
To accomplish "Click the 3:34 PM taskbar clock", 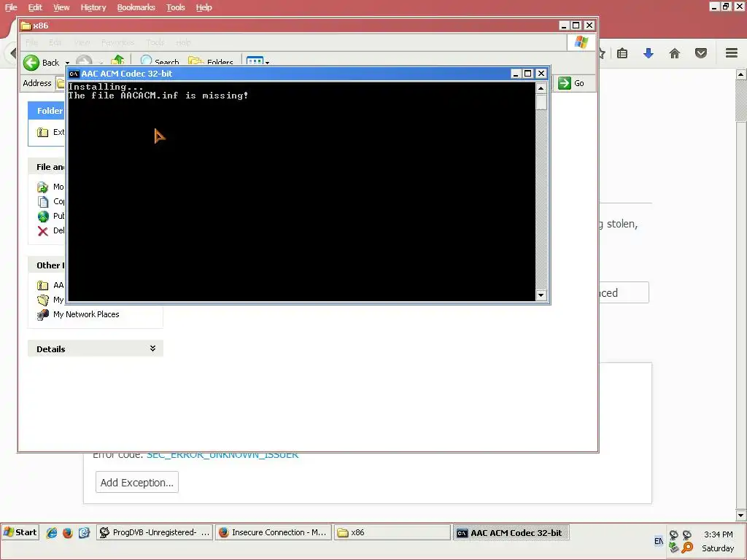I will click(x=718, y=534).
